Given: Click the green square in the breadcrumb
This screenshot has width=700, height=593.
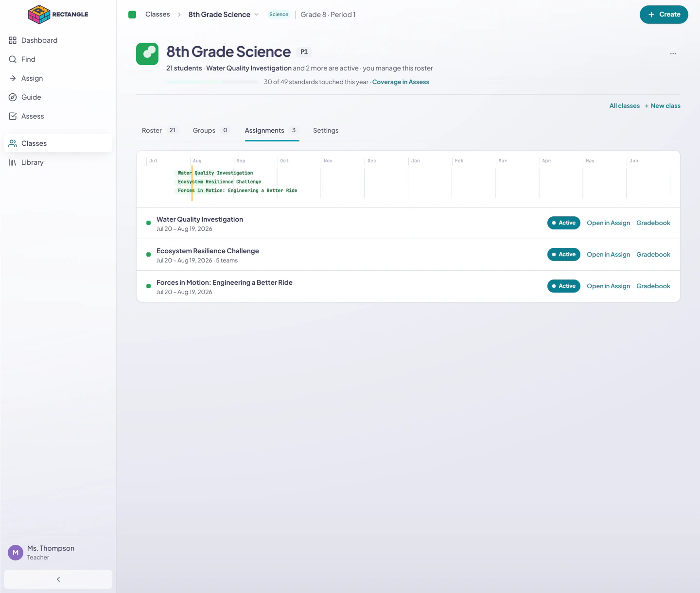Looking at the screenshot, I should coord(132,15).
